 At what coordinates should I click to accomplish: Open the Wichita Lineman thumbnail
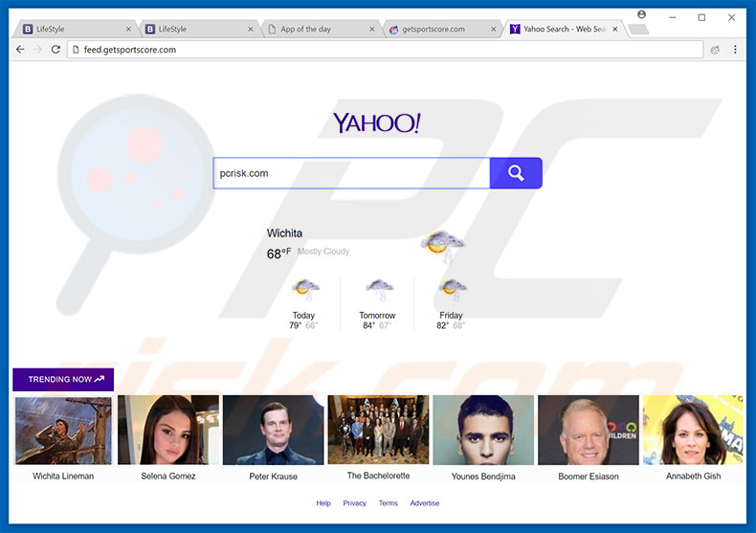click(x=63, y=431)
